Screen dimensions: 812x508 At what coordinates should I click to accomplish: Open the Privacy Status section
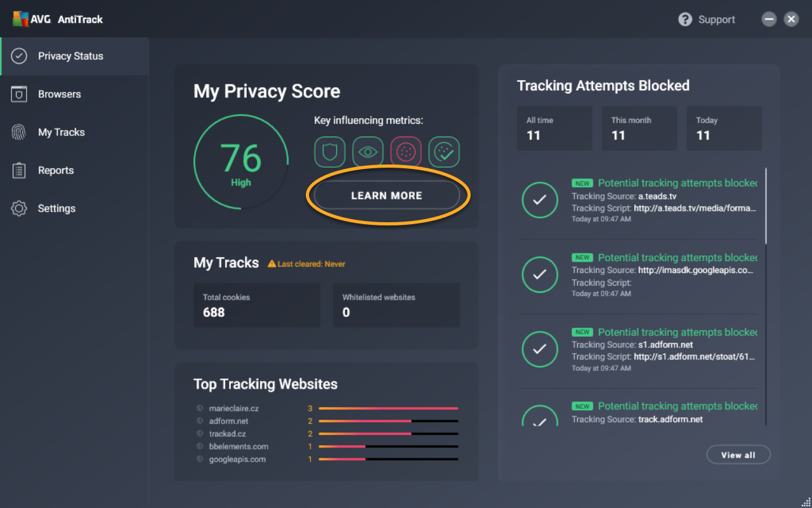click(x=75, y=56)
